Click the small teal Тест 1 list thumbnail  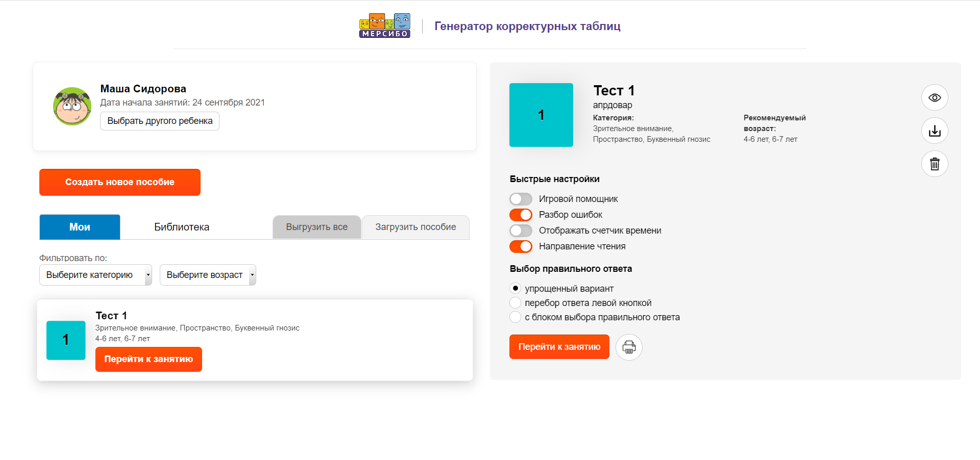[66, 340]
